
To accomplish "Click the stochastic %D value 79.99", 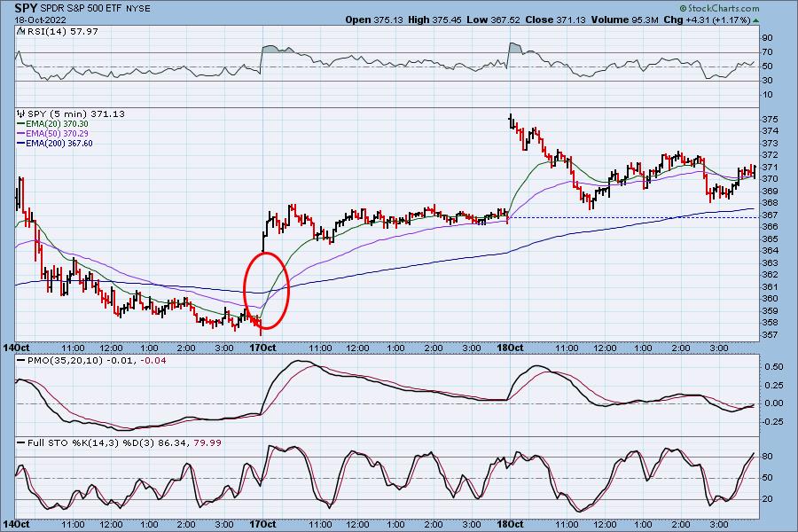I will [207, 443].
